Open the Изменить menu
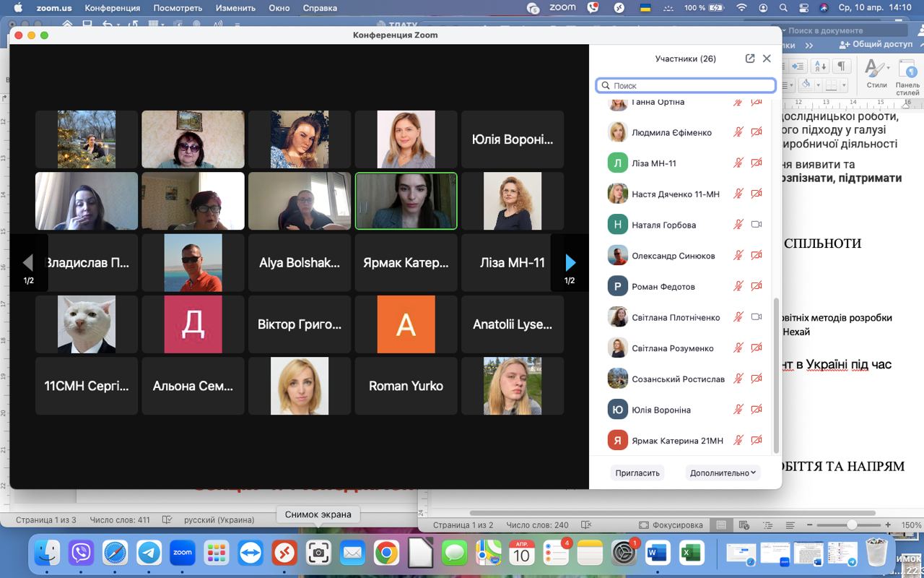The image size is (924, 578). tap(235, 8)
